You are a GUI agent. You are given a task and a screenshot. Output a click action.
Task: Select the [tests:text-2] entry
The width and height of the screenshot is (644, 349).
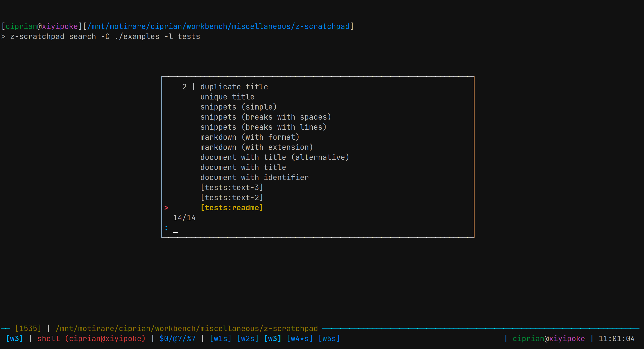coord(232,198)
